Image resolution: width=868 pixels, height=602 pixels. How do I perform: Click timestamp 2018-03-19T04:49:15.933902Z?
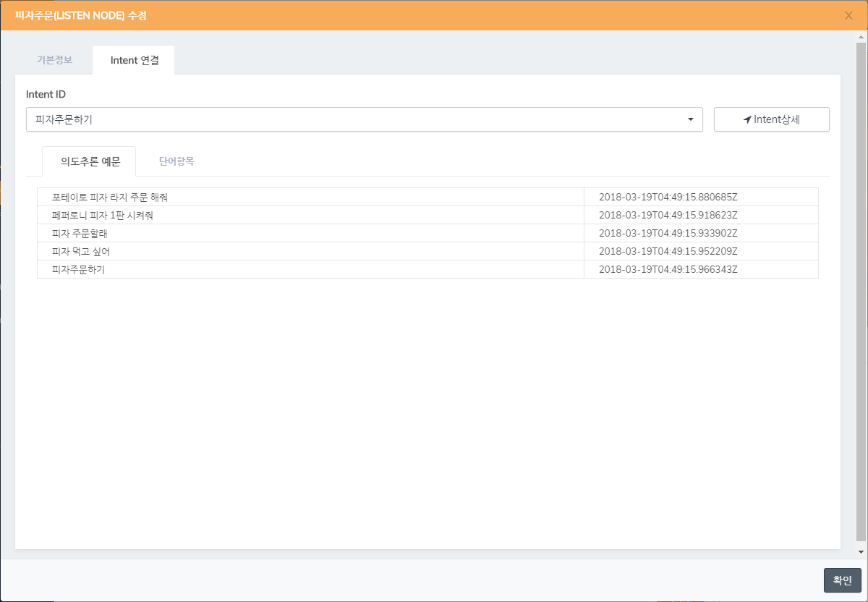click(x=668, y=233)
